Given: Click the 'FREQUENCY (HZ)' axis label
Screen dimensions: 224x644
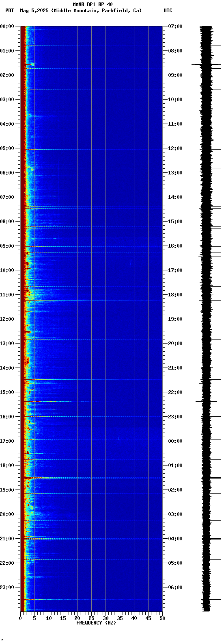Looking at the screenshot, I should click(x=96, y=622).
